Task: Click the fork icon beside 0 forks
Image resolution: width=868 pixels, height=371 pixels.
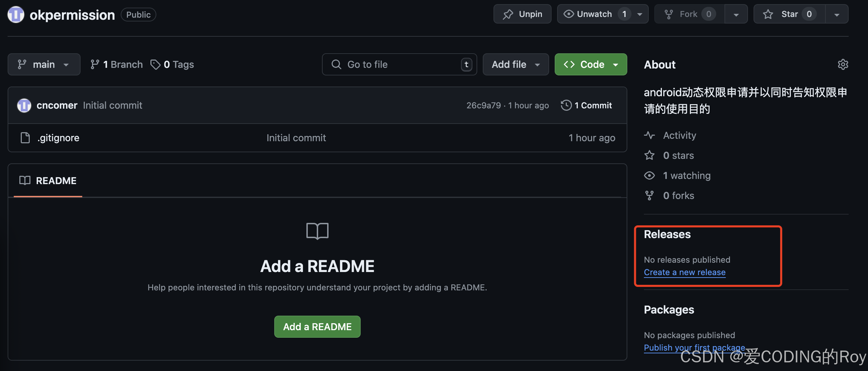Action: pos(649,196)
